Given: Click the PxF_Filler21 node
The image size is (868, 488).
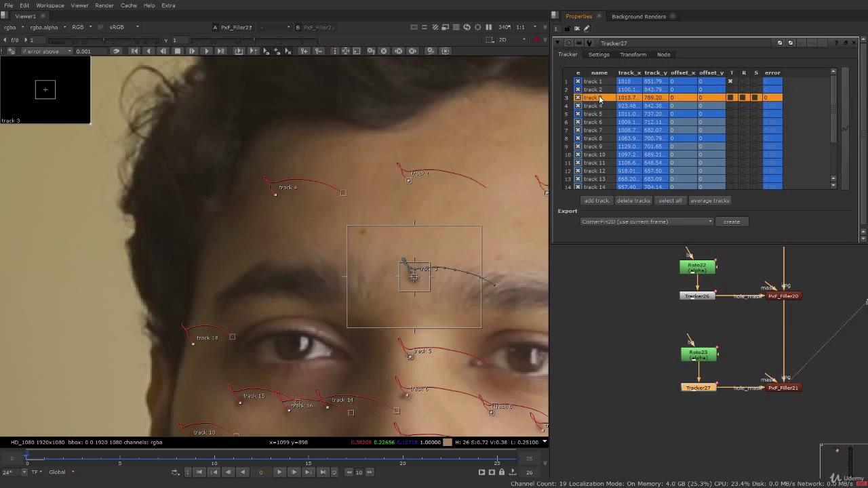Looking at the screenshot, I should coord(783,388).
